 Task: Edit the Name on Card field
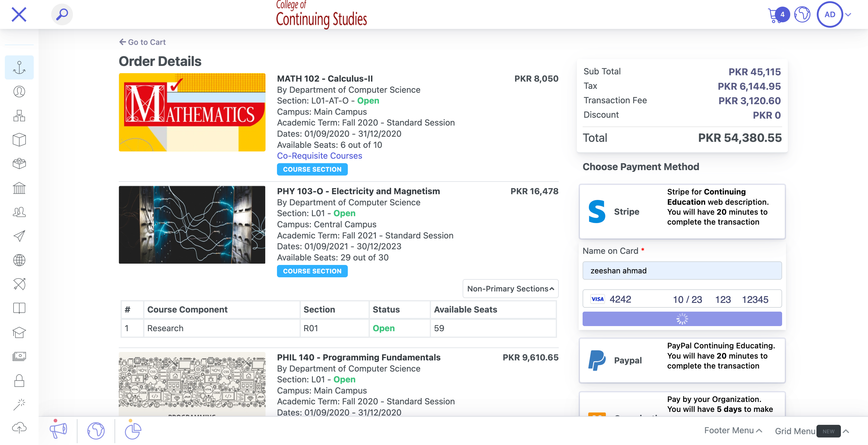(682, 271)
